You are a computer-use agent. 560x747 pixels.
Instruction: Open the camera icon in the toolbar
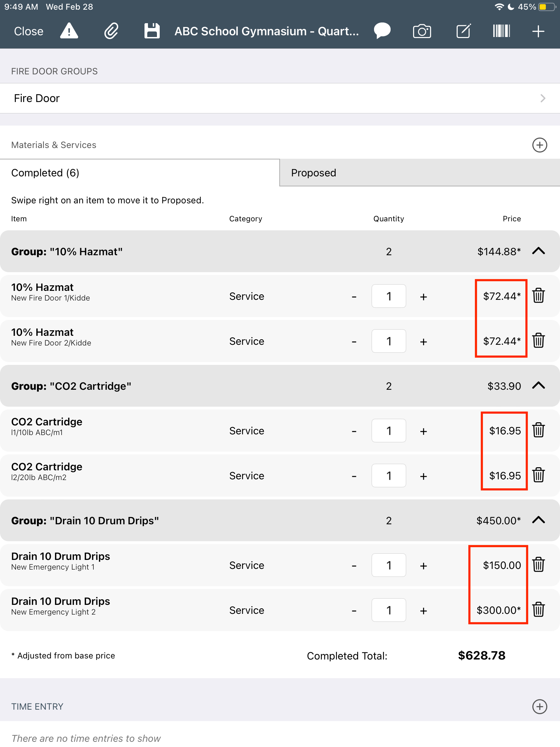(x=422, y=31)
